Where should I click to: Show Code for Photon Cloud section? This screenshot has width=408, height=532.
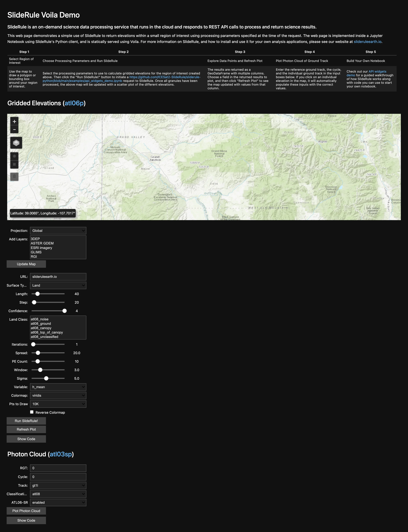pyautogui.click(x=26, y=520)
